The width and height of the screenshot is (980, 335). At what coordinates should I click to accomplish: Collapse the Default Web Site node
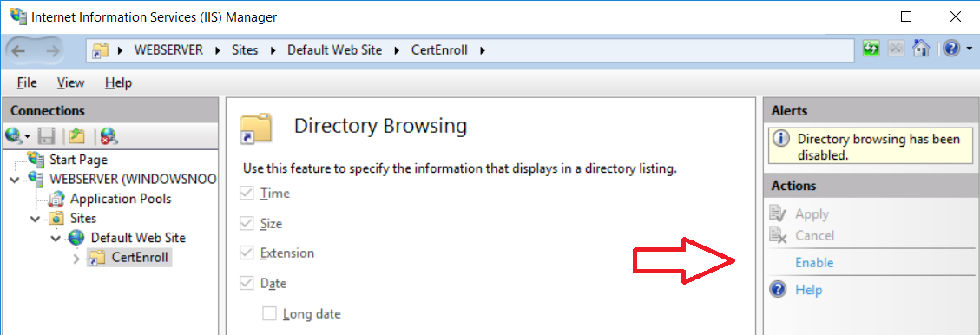[56, 238]
